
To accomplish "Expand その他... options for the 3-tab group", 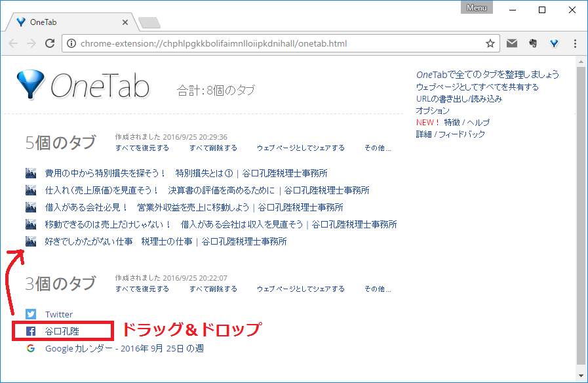I will (378, 289).
